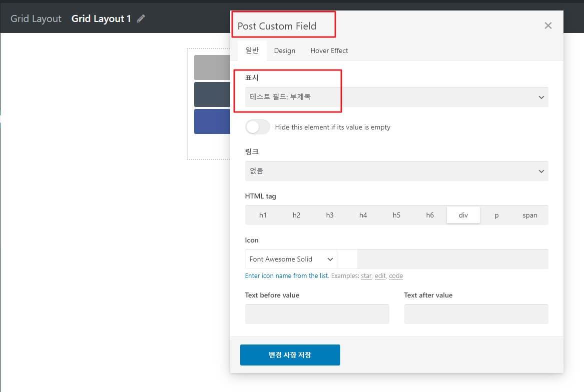Choose h4 as the HTML tag
Screen dimensions: 584x392
[x=363, y=215]
